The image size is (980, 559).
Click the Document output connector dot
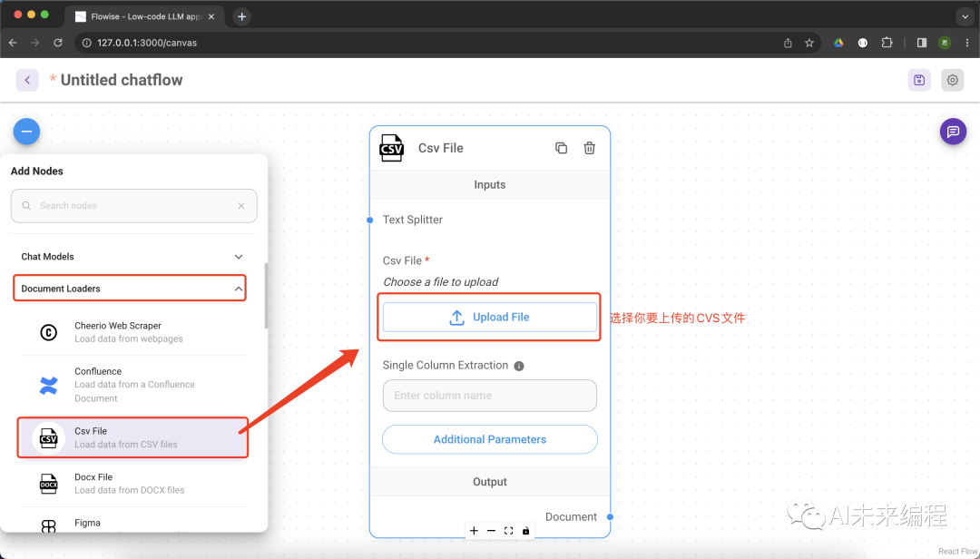pos(610,517)
